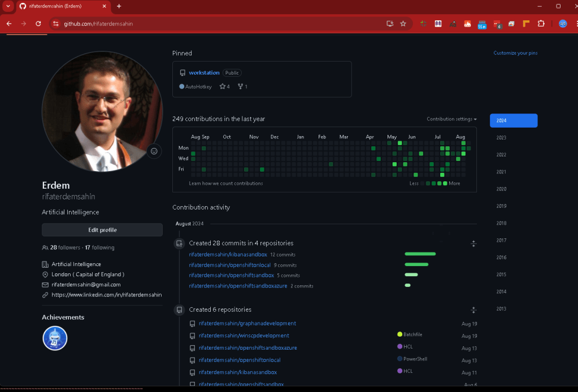Open rifaterdemsahin/winscpdevelopment repository
This screenshot has height=392, width=578.
[244, 336]
